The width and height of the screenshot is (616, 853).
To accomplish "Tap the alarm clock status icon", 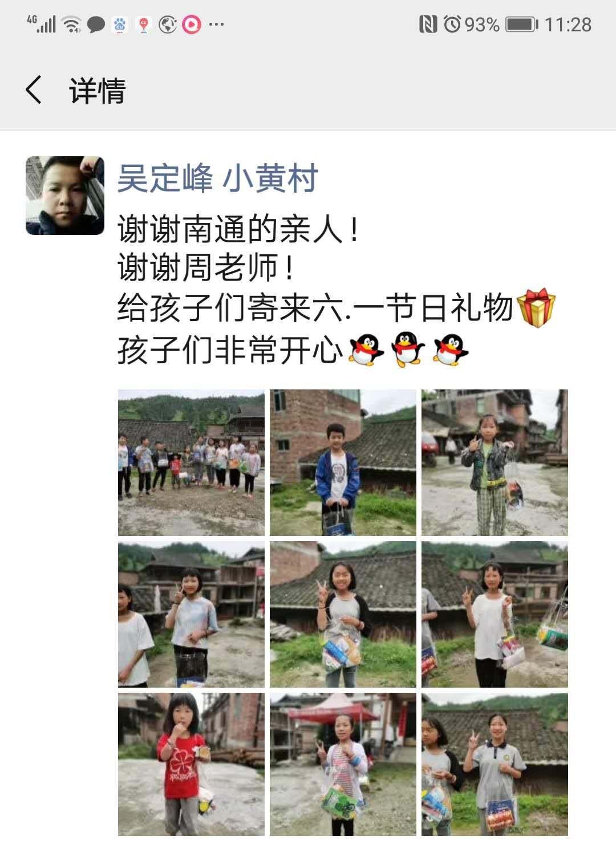I will (x=452, y=25).
